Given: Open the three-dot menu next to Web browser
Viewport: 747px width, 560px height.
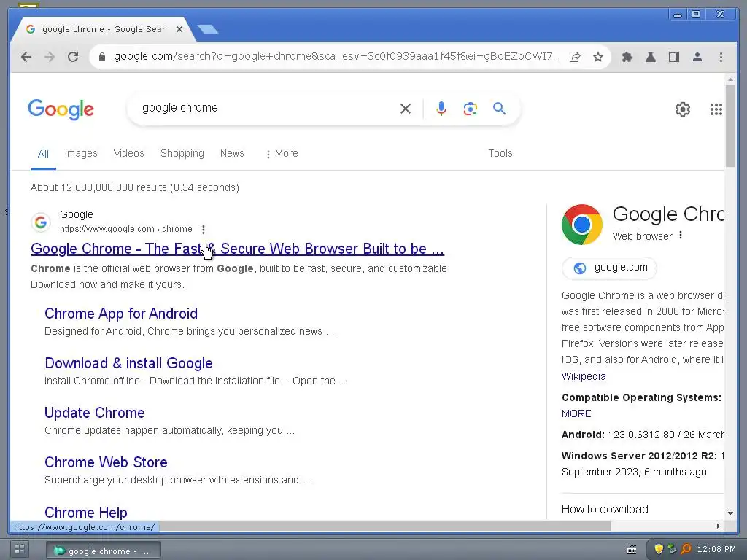Looking at the screenshot, I should (x=681, y=236).
